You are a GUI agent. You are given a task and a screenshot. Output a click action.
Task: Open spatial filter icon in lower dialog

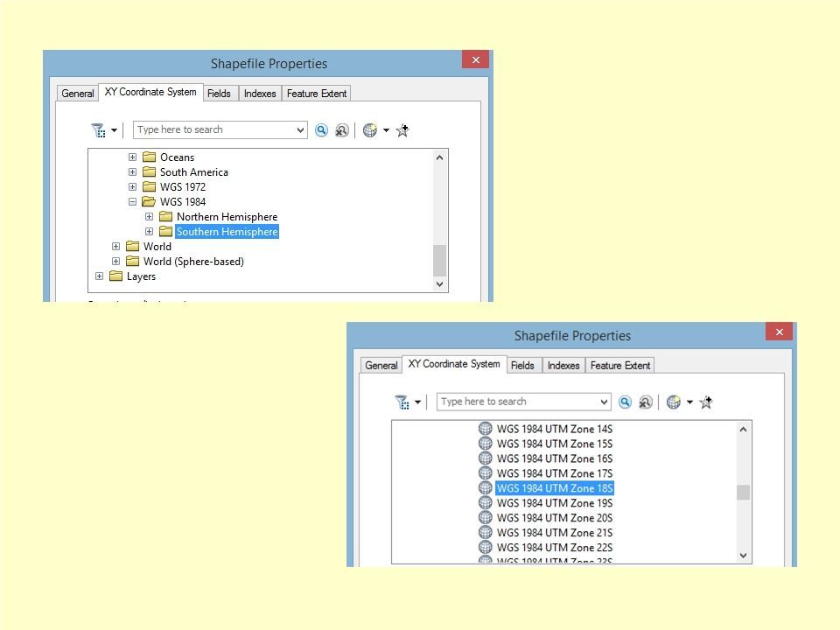pos(402,402)
